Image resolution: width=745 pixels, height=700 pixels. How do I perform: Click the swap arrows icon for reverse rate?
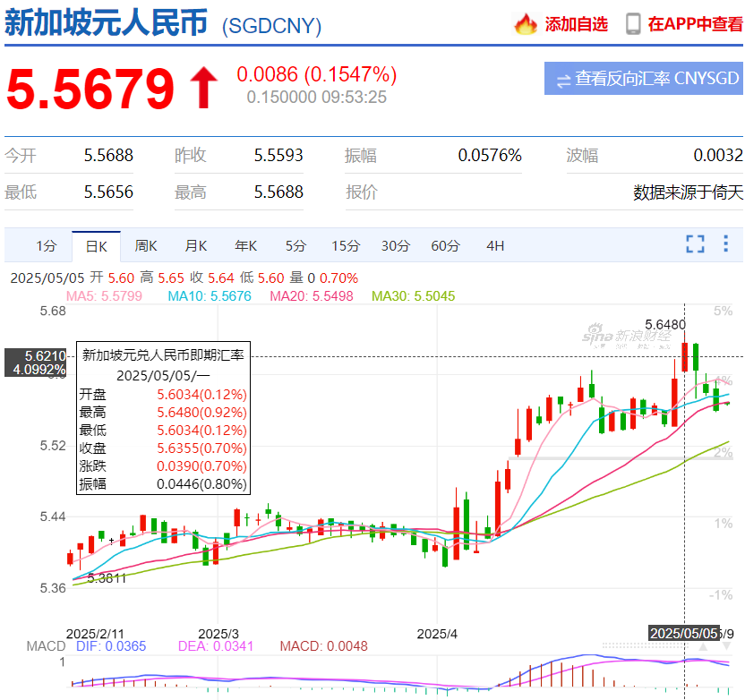(x=563, y=80)
